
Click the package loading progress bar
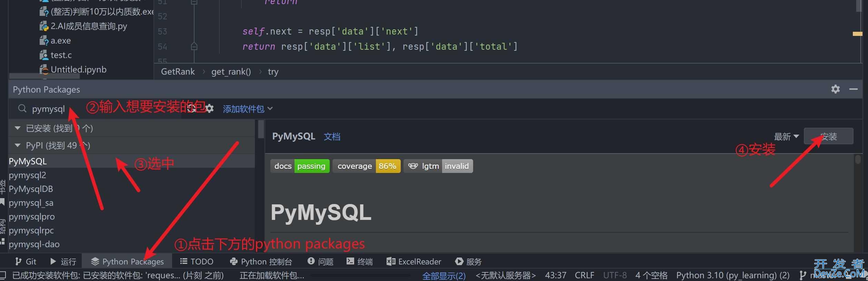(x=360, y=275)
